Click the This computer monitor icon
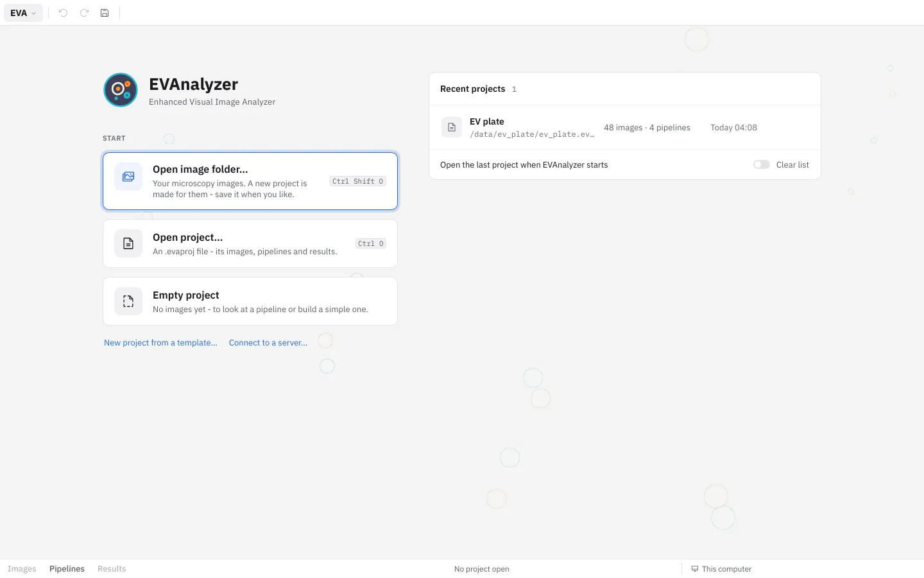The width and height of the screenshot is (924, 578). pyautogui.click(x=695, y=569)
